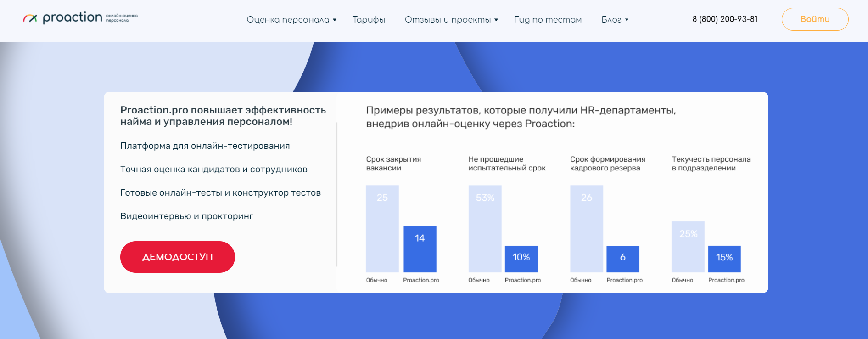Expand the Блог dropdown
This screenshot has width=868, height=339.
click(x=615, y=19)
